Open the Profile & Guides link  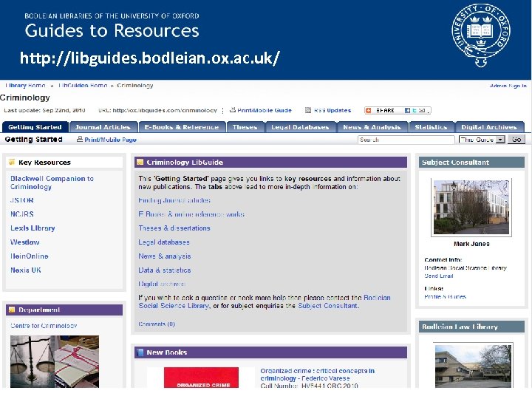(x=445, y=296)
